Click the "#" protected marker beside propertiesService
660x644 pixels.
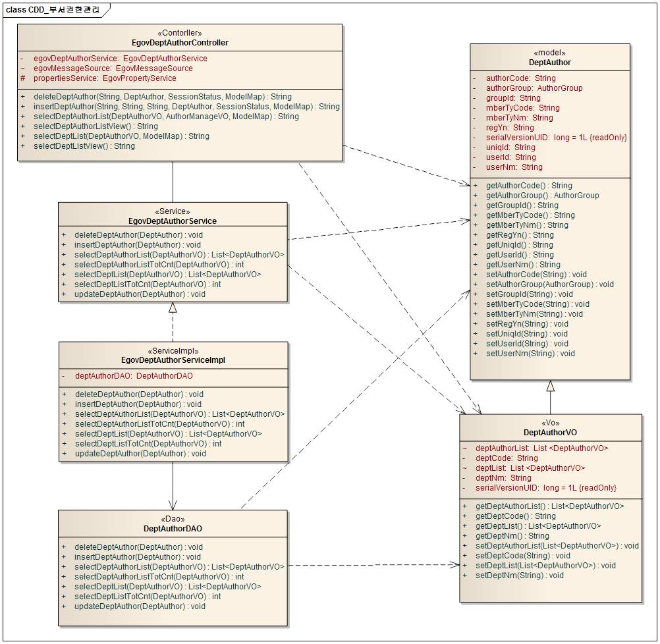pyautogui.click(x=23, y=78)
